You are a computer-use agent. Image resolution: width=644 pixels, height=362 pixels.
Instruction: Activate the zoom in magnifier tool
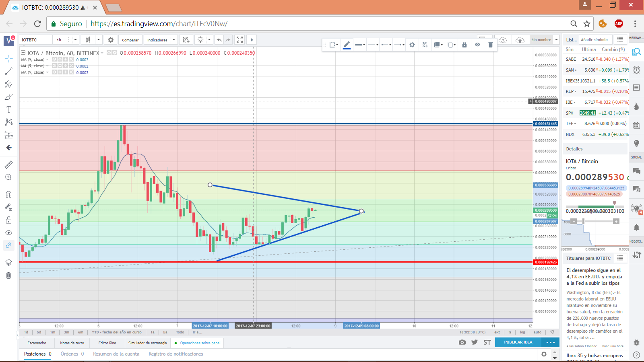(8, 177)
